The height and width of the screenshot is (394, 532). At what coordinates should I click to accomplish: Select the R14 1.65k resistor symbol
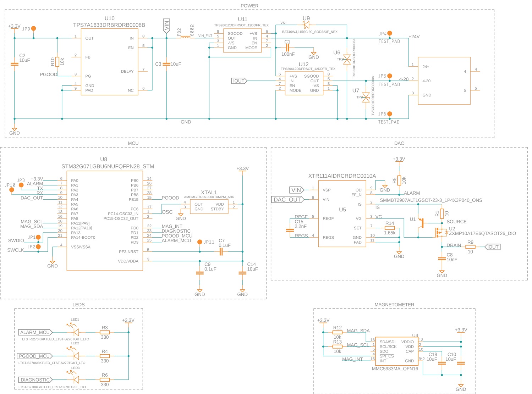click(390, 228)
